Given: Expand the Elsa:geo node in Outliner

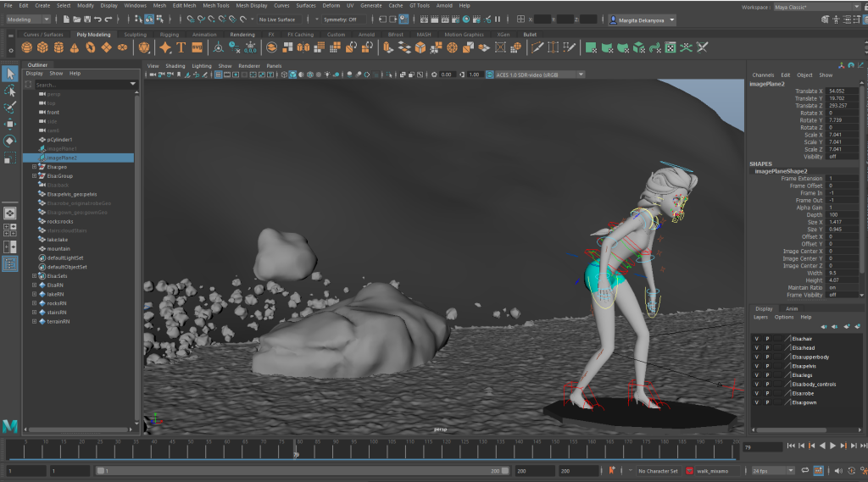Looking at the screenshot, I should 34,167.
